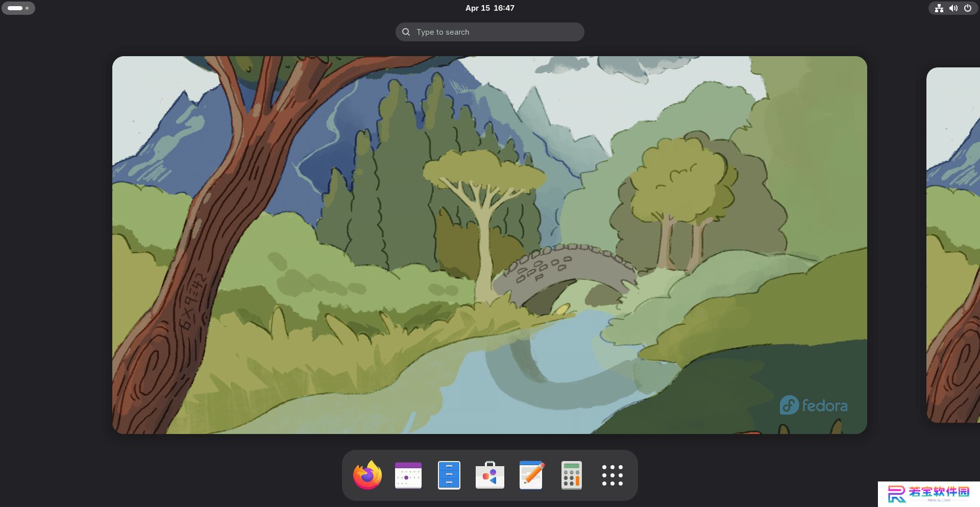Click the Type to search field
980x507 pixels.
coord(490,32)
